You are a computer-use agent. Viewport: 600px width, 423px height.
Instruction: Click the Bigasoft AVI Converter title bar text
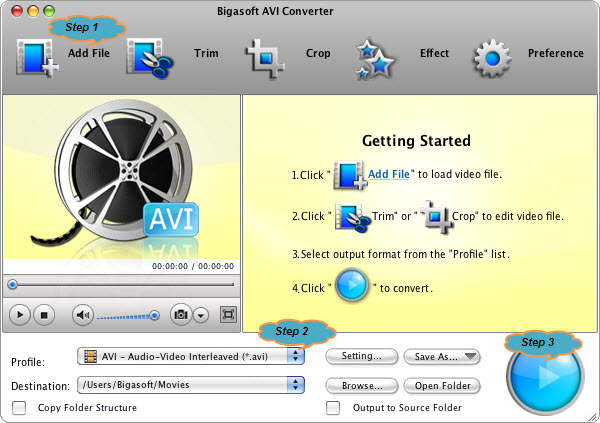coord(275,11)
